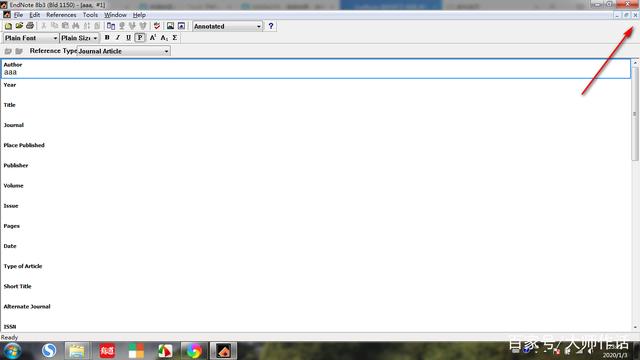Click the EndNote logo next to File
Viewport: 640px width, 360px height.
[x=7, y=15]
